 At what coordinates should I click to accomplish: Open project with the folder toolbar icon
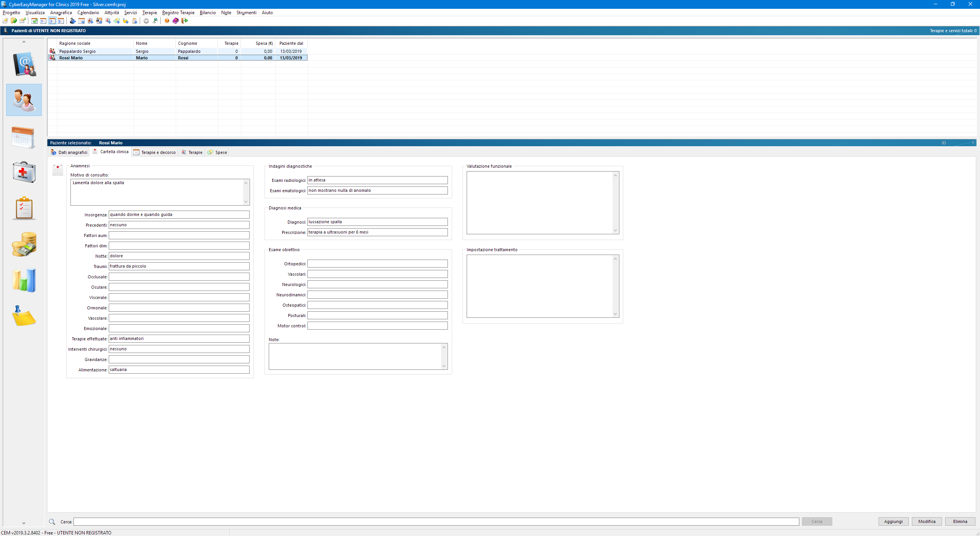click(x=14, y=21)
